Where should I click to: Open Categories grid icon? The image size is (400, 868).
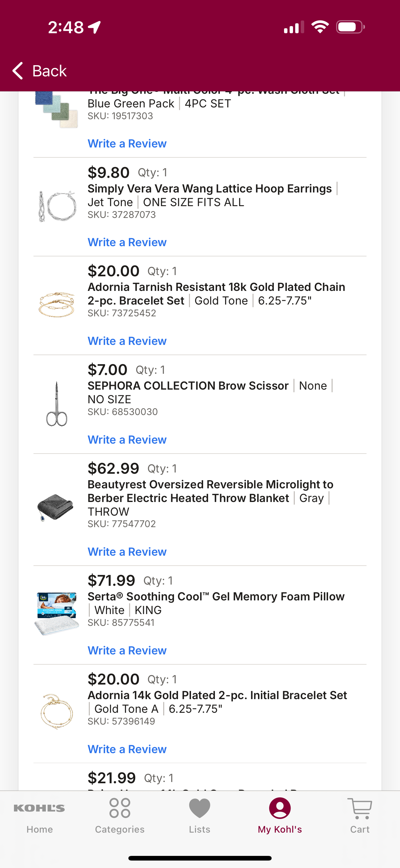click(x=119, y=808)
